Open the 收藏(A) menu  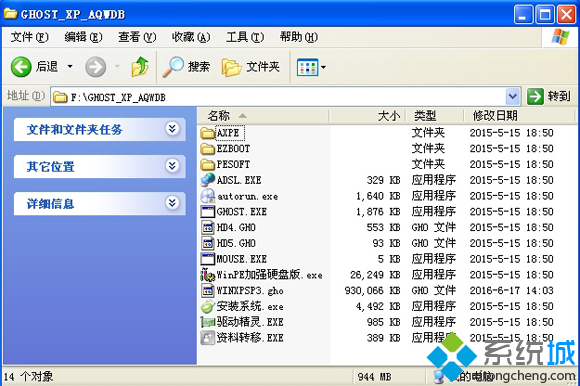pos(191,37)
